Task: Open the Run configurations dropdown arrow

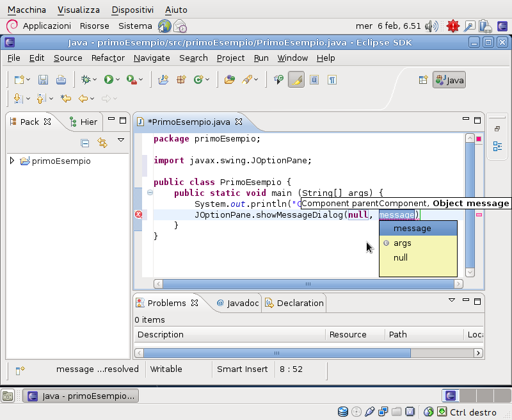Action: [x=118, y=79]
